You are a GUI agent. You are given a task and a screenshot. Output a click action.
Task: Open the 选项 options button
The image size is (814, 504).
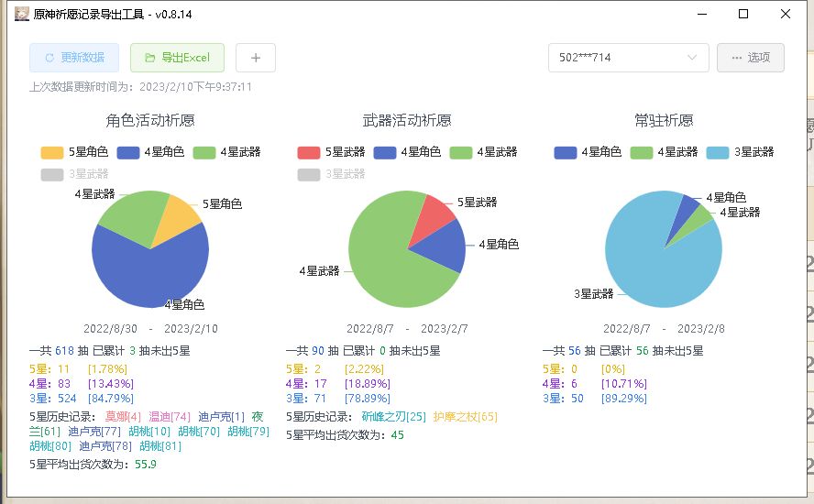point(751,58)
